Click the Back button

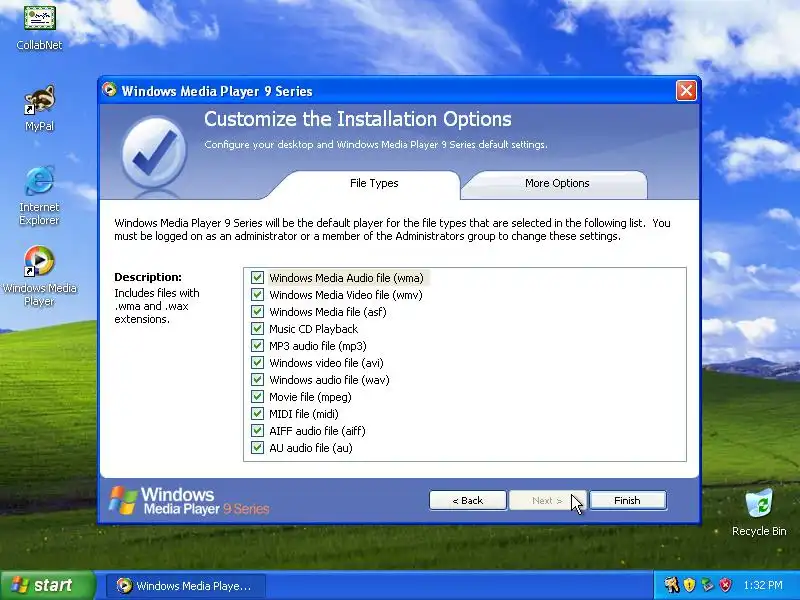[468, 501]
